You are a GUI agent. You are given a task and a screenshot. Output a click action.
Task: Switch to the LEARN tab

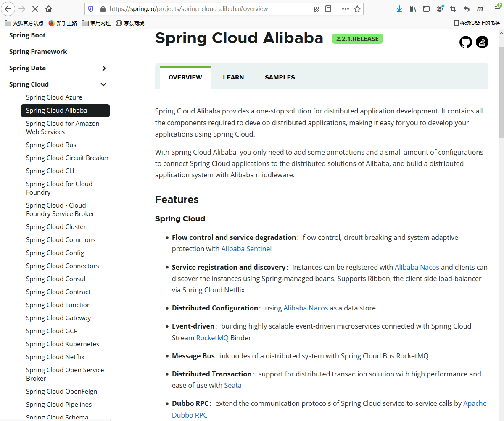pos(233,77)
